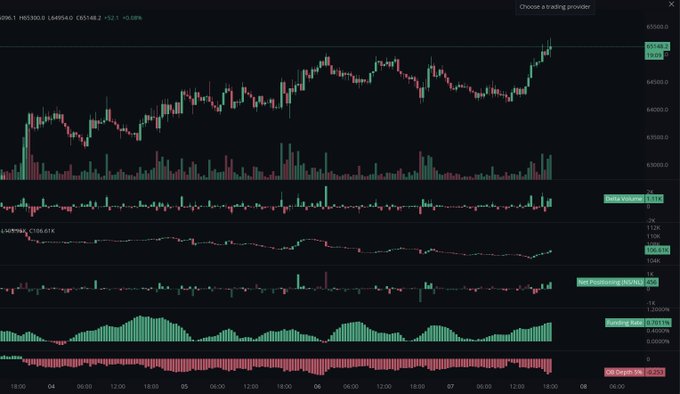Select the Net Positioning (NS/NL) label

(x=610, y=282)
